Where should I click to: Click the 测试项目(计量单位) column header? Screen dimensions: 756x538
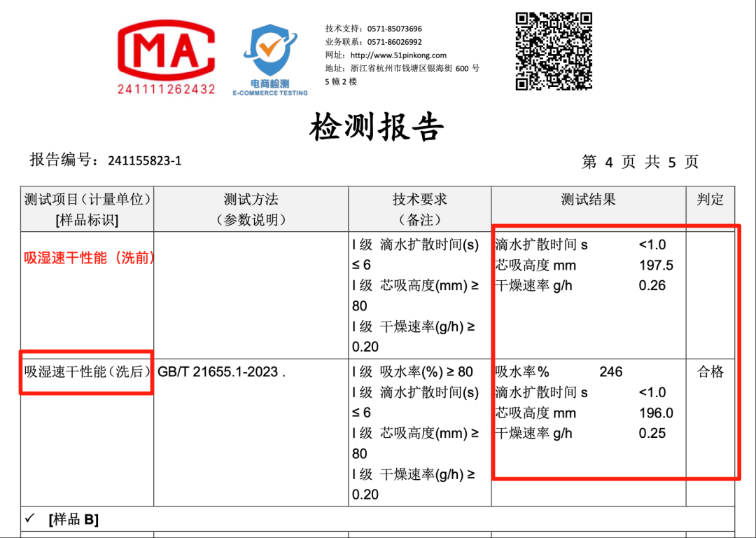(x=87, y=199)
